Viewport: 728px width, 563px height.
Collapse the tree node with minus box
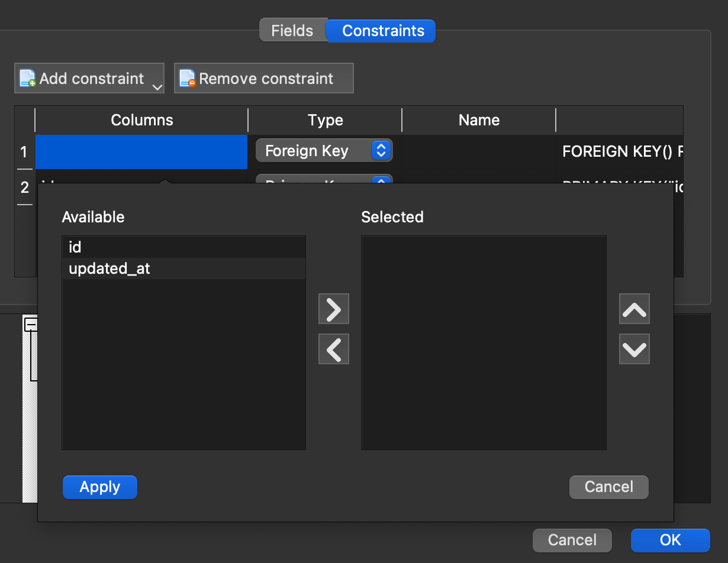31,324
